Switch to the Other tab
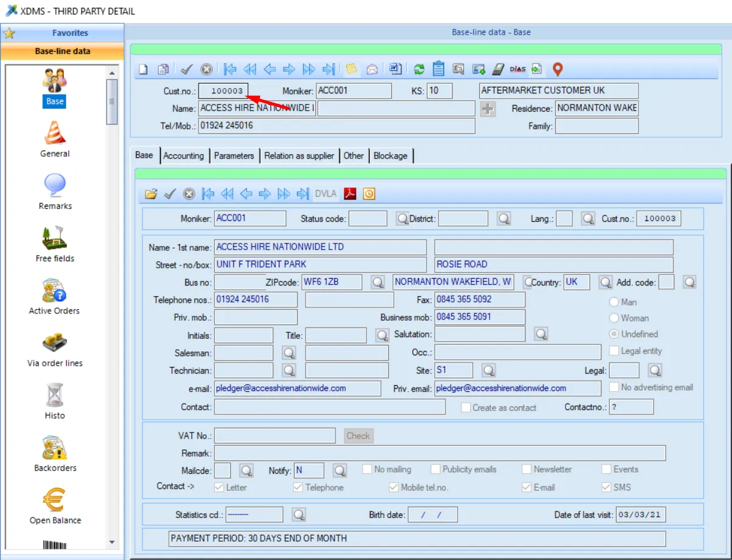The height and width of the screenshot is (560, 732). click(354, 155)
